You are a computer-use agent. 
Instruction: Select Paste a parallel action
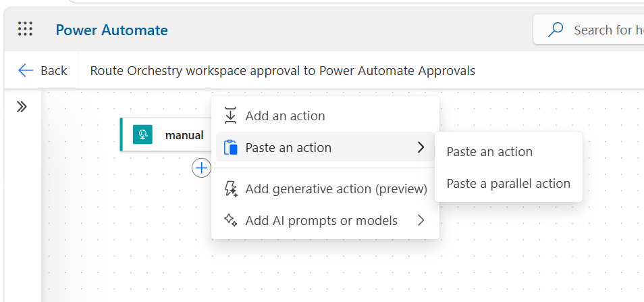(508, 183)
